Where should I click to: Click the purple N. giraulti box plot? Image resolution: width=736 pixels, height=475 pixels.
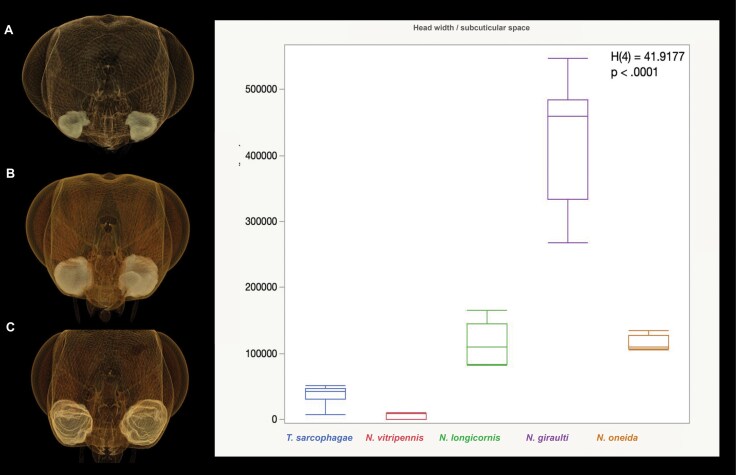[x=567, y=150]
